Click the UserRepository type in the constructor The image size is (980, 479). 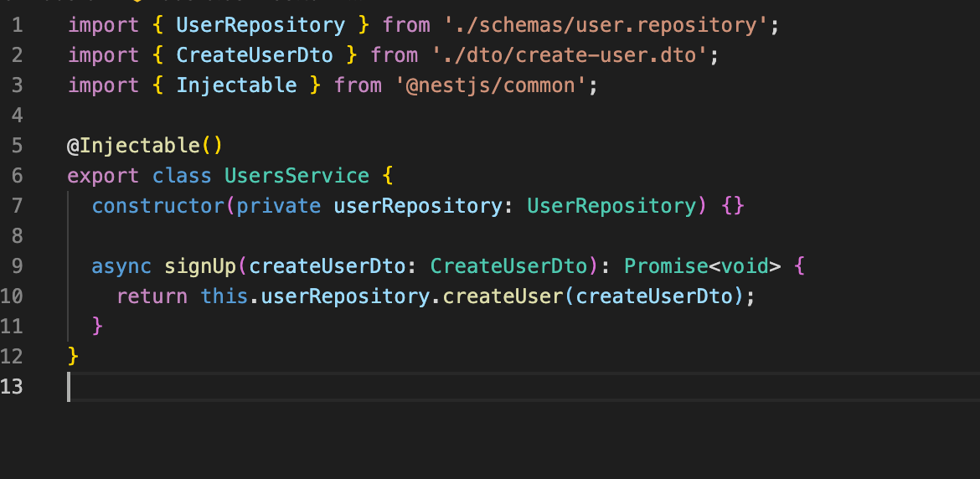pos(611,205)
